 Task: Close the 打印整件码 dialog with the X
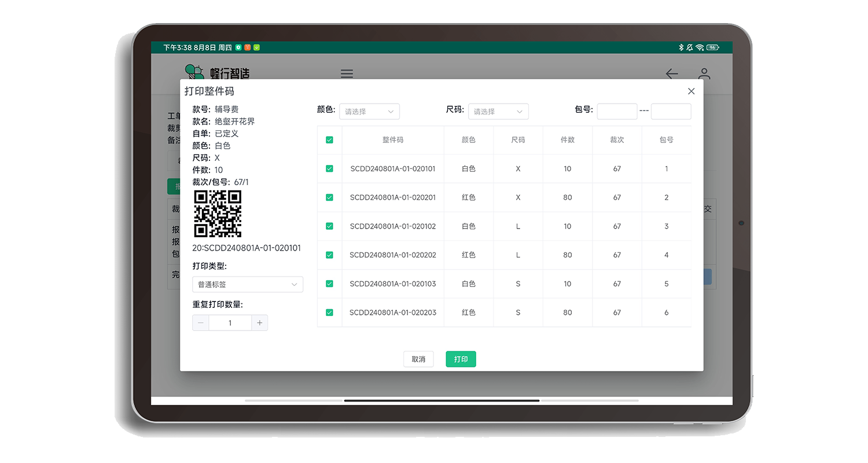click(691, 91)
